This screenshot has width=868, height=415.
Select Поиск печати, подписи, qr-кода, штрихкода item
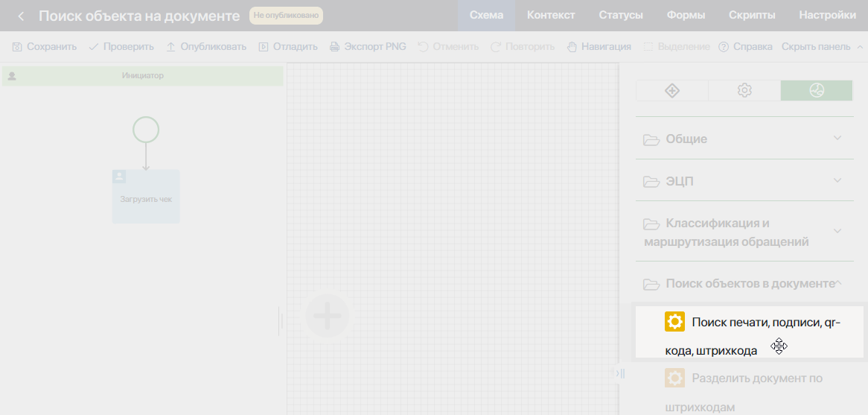point(750,332)
